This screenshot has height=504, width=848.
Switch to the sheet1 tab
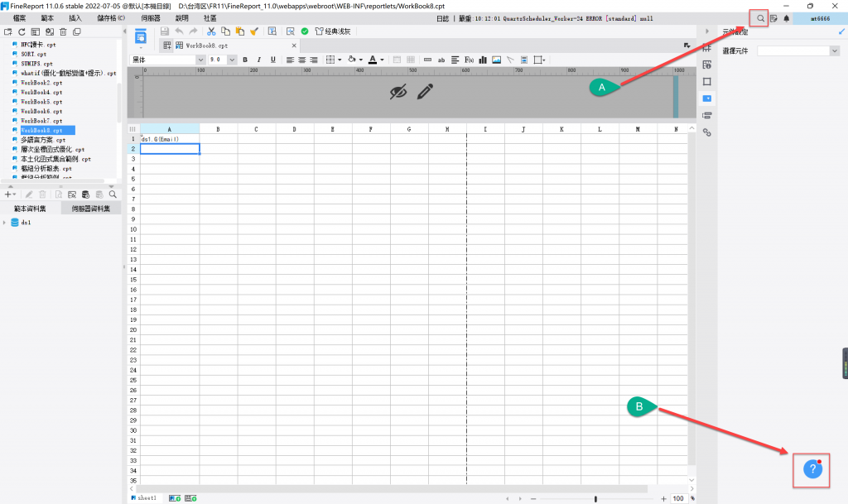coord(144,498)
